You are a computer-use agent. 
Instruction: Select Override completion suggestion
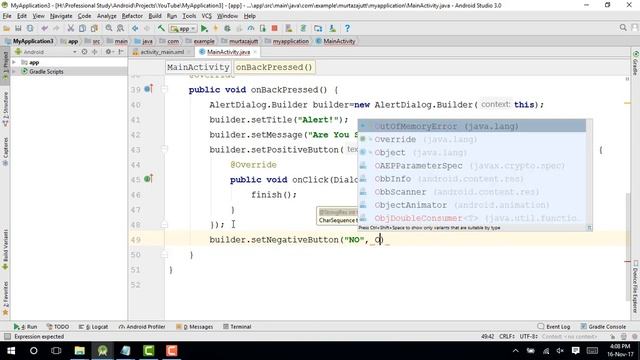(472, 139)
